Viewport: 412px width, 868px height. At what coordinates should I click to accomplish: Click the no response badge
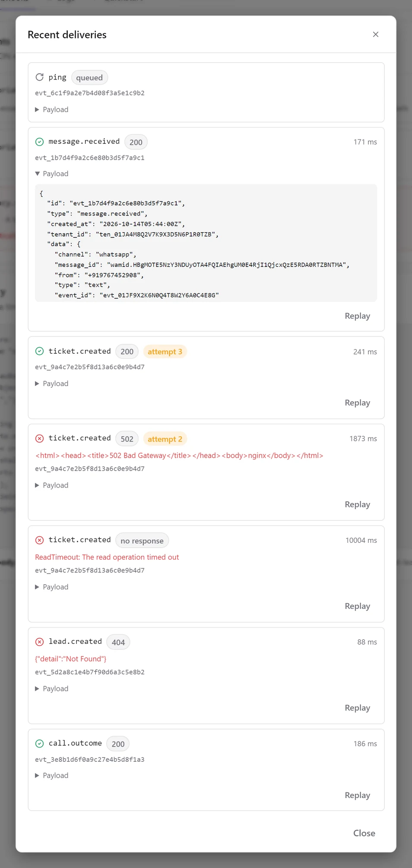(142, 541)
